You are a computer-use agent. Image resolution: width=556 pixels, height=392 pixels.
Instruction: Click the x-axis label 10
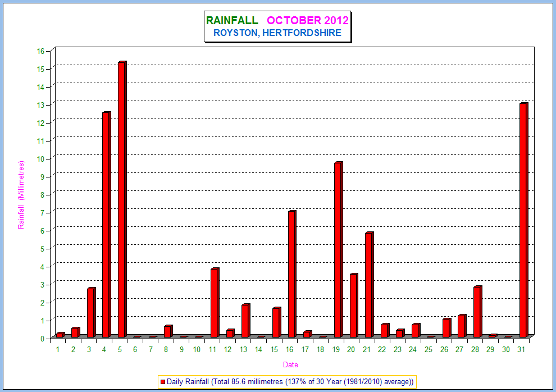point(197,350)
